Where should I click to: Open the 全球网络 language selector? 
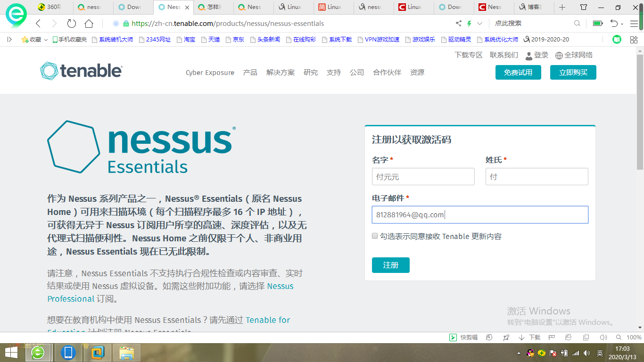click(574, 56)
